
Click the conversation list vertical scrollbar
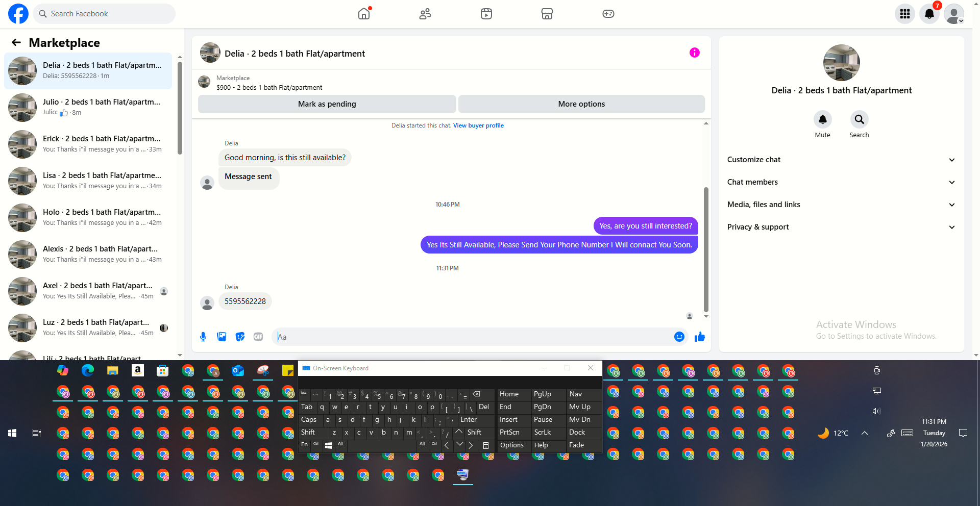pos(180,108)
